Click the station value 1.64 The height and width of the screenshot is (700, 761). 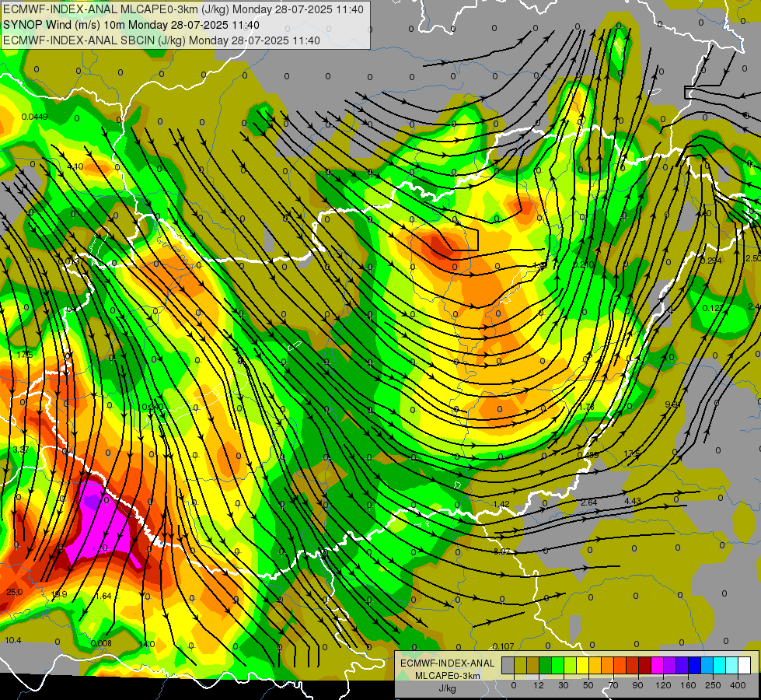coord(103,596)
